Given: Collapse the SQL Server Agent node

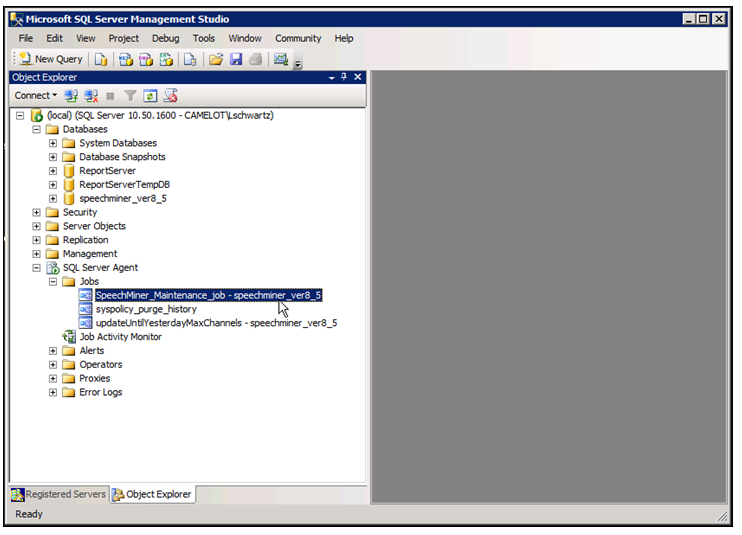Looking at the screenshot, I should (36, 268).
